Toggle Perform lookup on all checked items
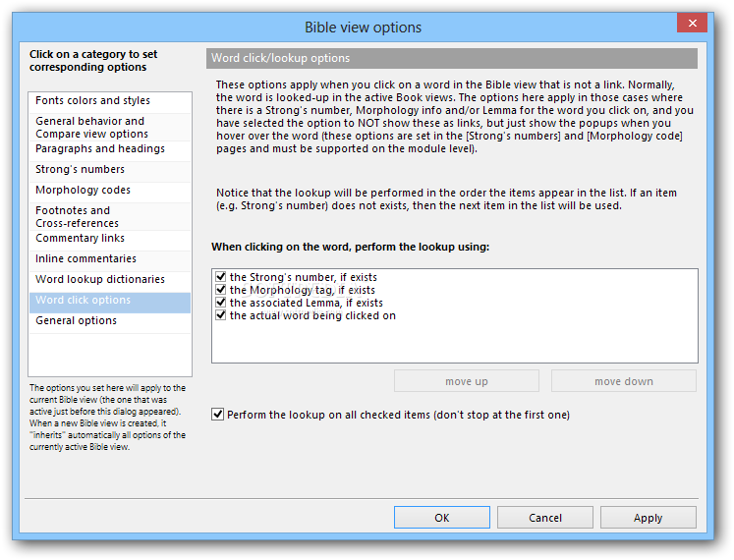734x560 pixels. (218, 415)
